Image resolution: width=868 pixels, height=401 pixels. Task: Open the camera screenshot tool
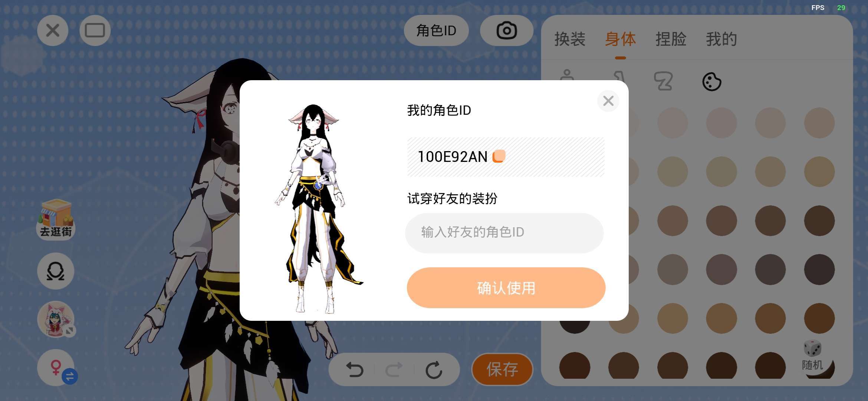click(x=507, y=30)
